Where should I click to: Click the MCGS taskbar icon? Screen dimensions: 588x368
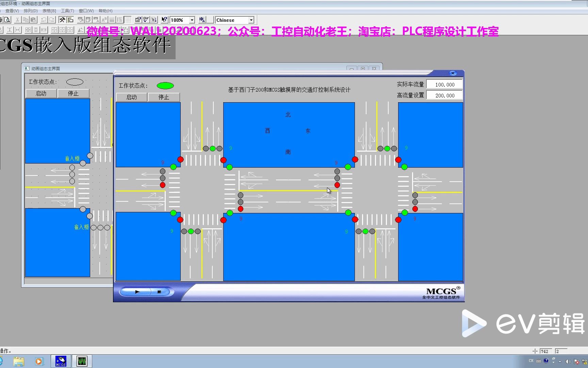61,361
